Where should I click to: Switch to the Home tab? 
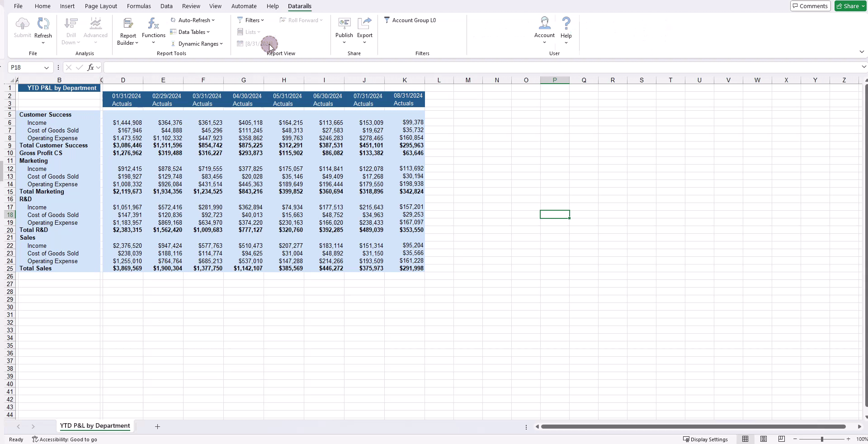click(x=42, y=6)
